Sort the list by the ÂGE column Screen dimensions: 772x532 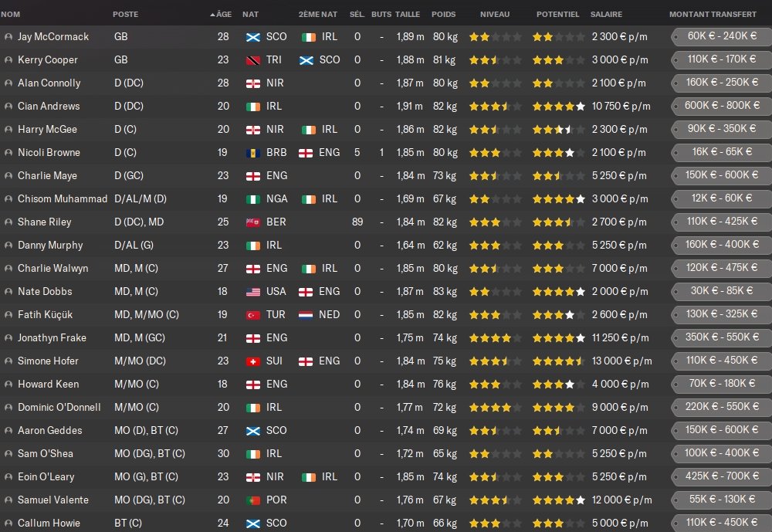(223, 14)
